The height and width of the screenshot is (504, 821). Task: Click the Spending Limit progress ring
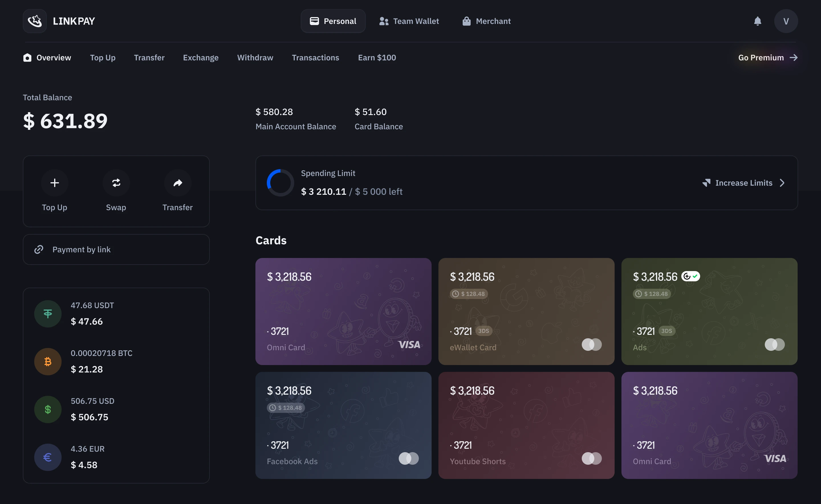(x=280, y=183)
